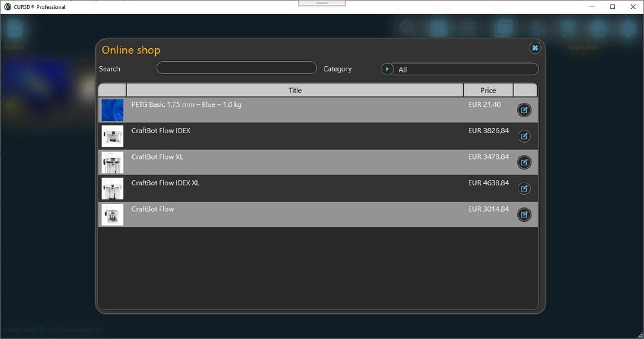Open the PETG Basic Blue product link icon
Screen dimensions: 644x339
click(524, 110)
